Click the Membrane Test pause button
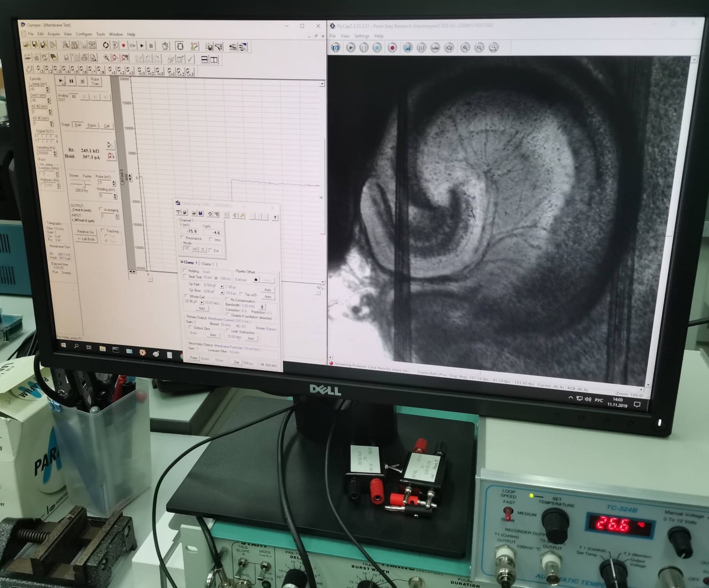709x588 pixels. click(x=71, y=81)
